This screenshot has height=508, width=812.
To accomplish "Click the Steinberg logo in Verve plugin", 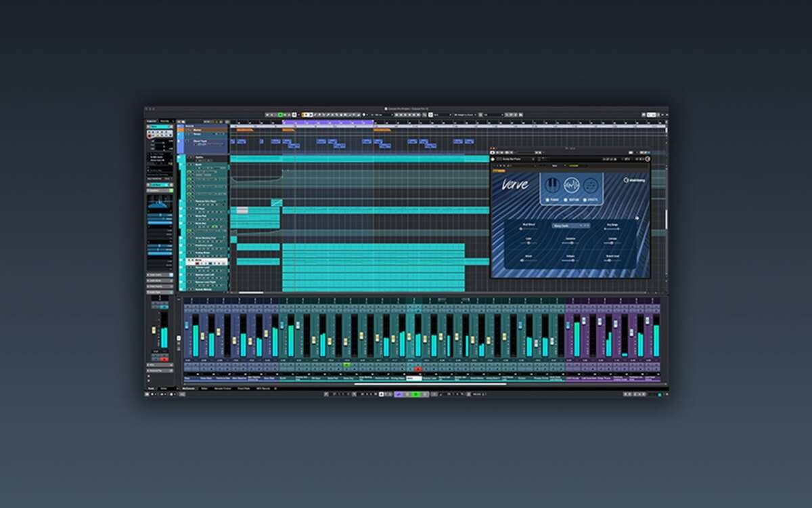I will 633,180.
